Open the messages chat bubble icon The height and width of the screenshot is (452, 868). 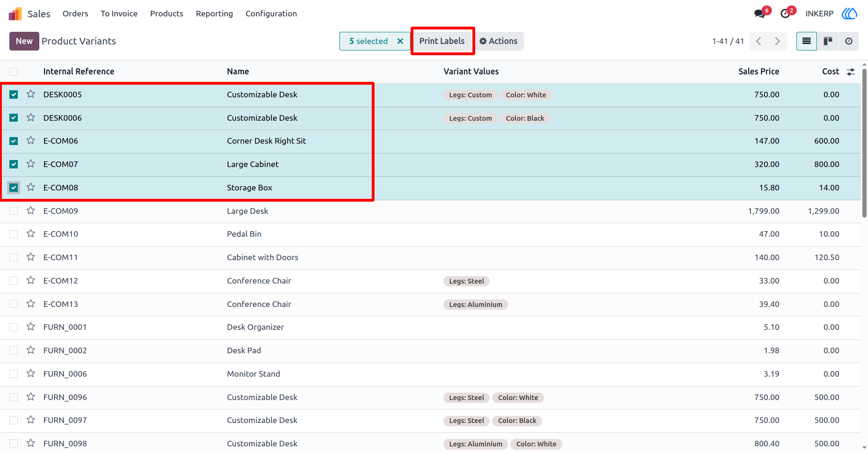(x=759, y=14)
